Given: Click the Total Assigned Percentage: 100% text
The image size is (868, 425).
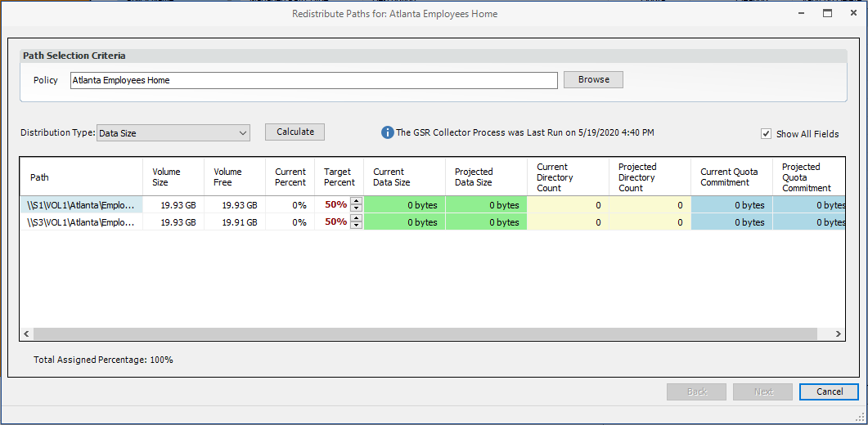Looking at the screenshot, I should [104, 360].
